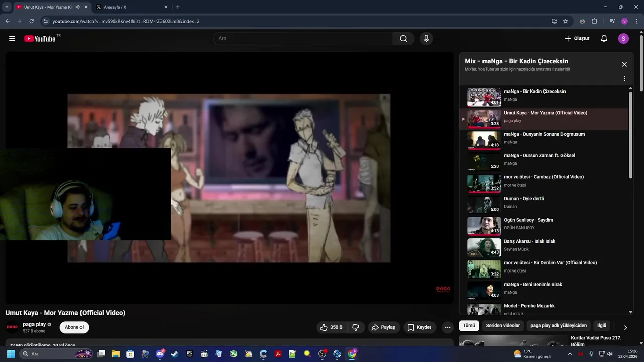Click Oluştur create button
Screen dimensions: 644x362
point(577,39)
